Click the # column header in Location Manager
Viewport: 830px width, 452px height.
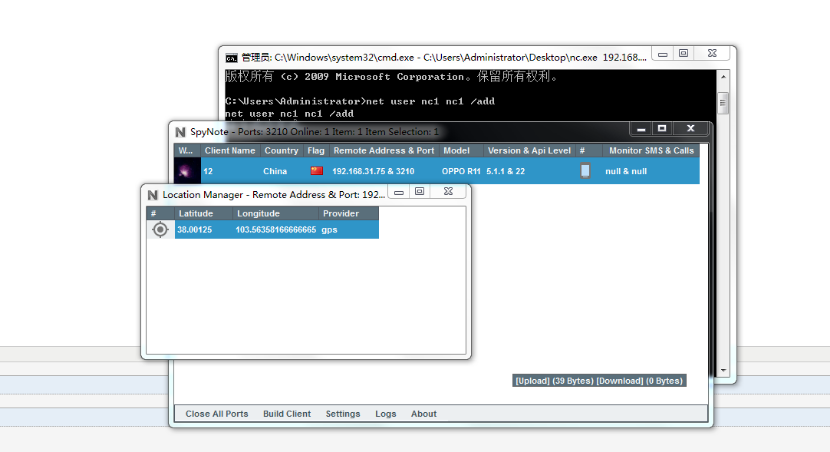[x=160, y=213]
